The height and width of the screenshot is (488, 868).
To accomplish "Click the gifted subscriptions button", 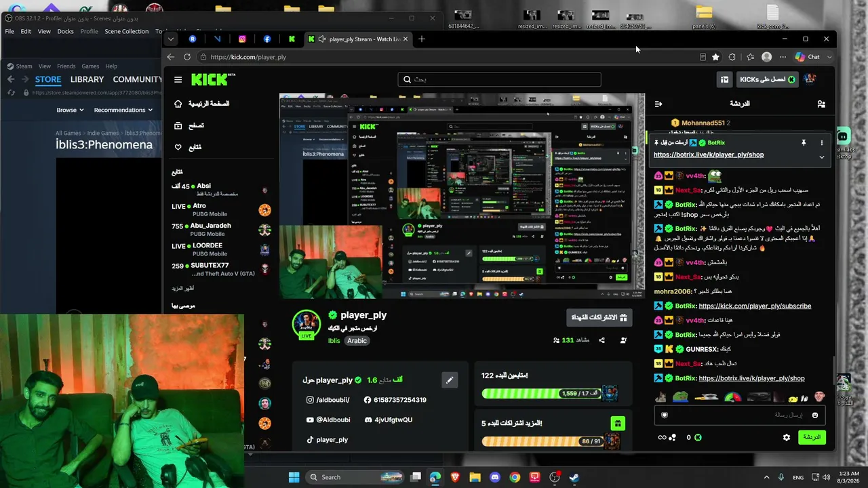I will [x=599, y=317].
